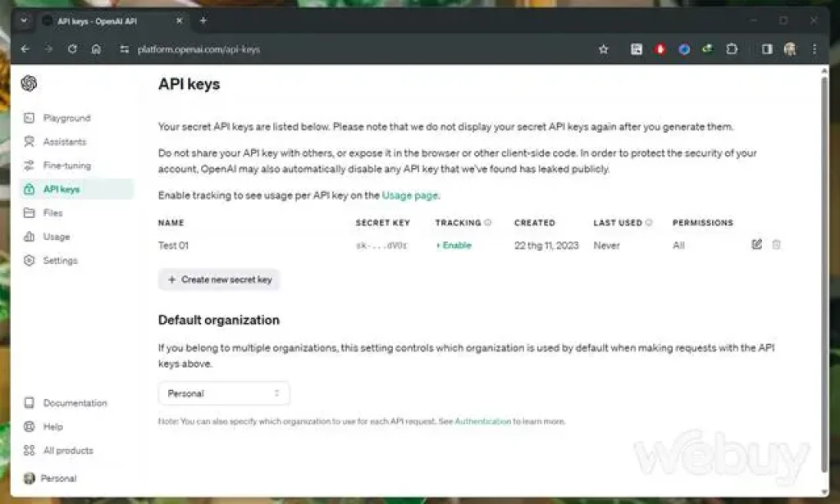Screen dimensions: 840x504
Task: Click the page's vertical scrollbar
Action: [824, 270]
